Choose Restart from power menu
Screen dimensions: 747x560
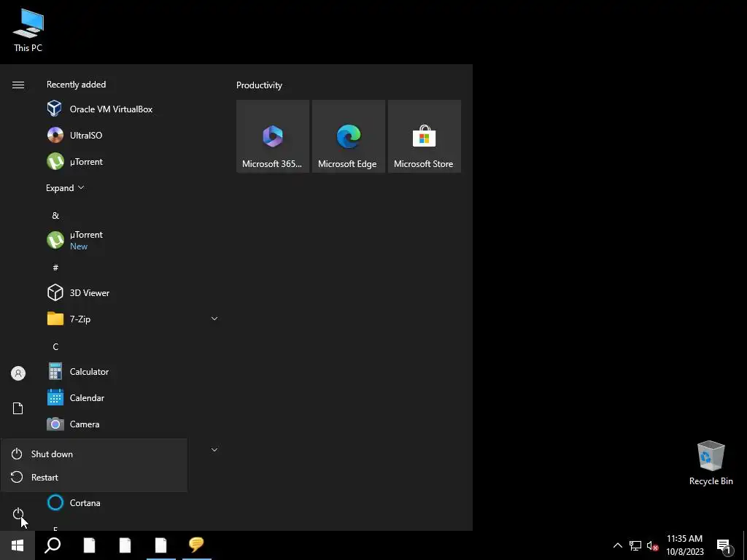94,477
